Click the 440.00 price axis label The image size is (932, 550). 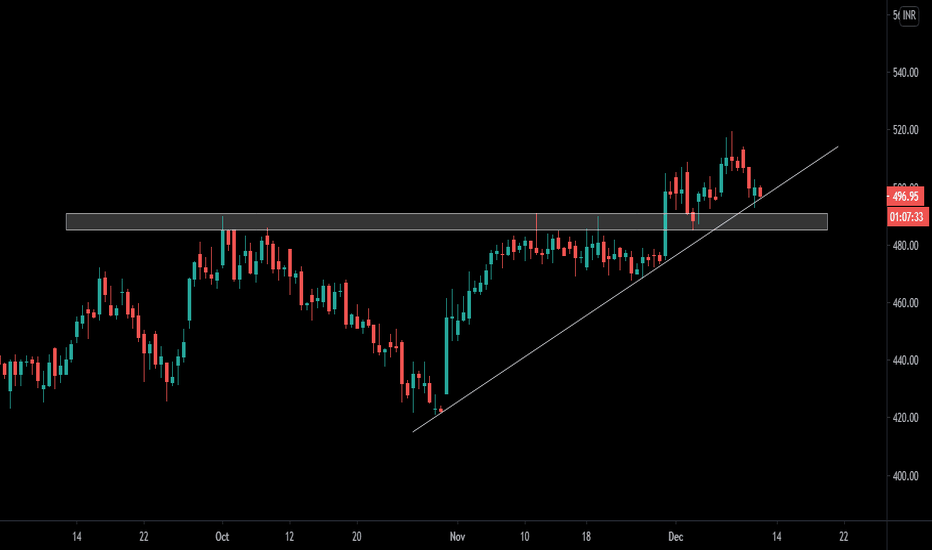point(905,360)
